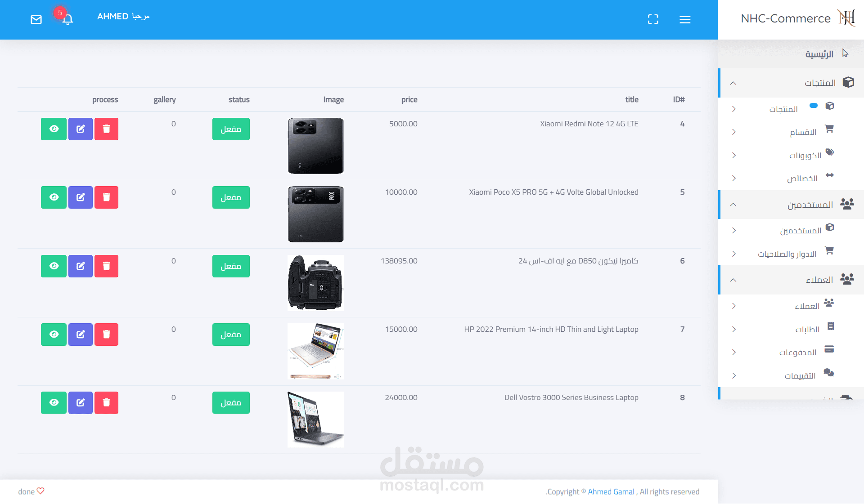Screen dimensions: 864x504
Task: Delete the Xiaomi Redmi Note 12 product
Action: pos(106,129)
